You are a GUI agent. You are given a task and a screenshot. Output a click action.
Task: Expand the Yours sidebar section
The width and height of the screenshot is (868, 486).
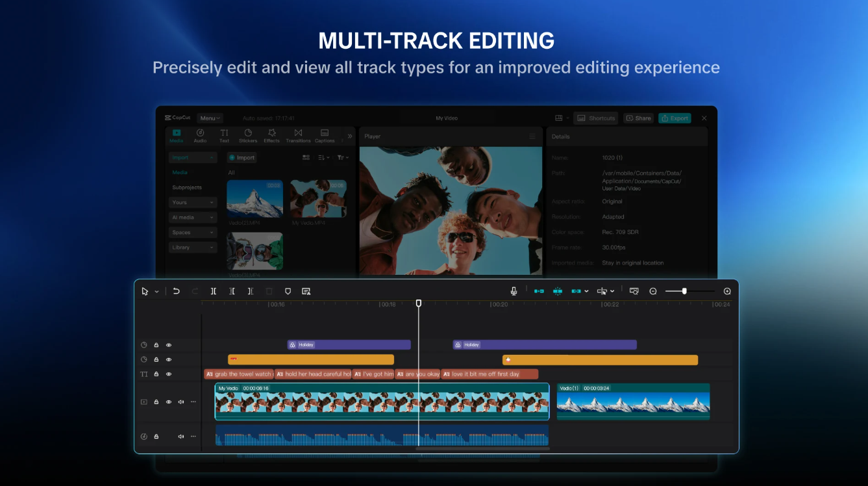(x=193, y=202)
